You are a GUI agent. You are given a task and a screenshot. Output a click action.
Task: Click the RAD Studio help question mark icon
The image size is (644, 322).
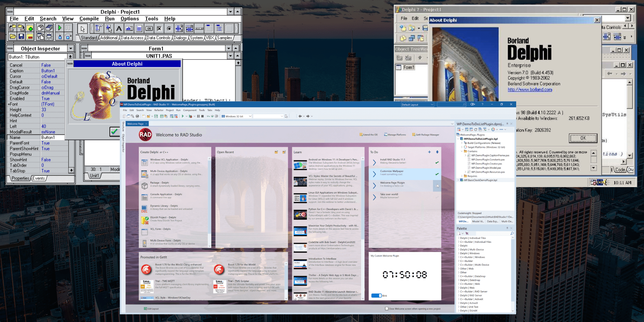point(482,104)
